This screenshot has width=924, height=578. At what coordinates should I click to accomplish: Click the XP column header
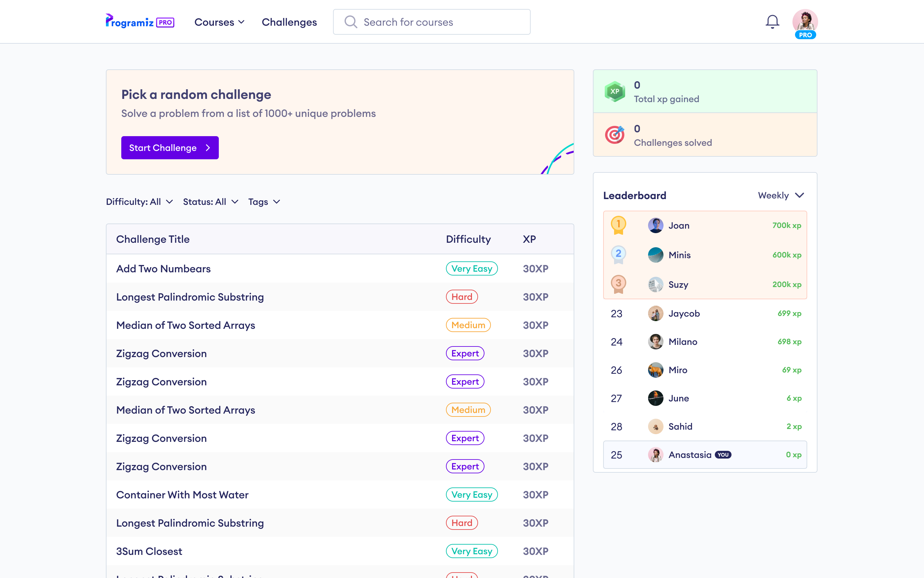tap(529, 239)
